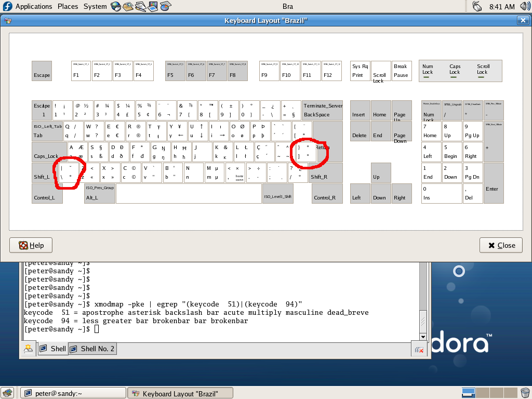
Task: Click the new session icon in Konsole
Action: [x=28, y=349]
